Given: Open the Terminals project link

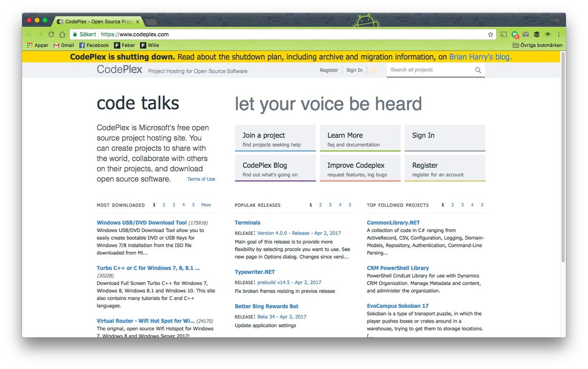Looking at the screenshot, I should 248,222.
